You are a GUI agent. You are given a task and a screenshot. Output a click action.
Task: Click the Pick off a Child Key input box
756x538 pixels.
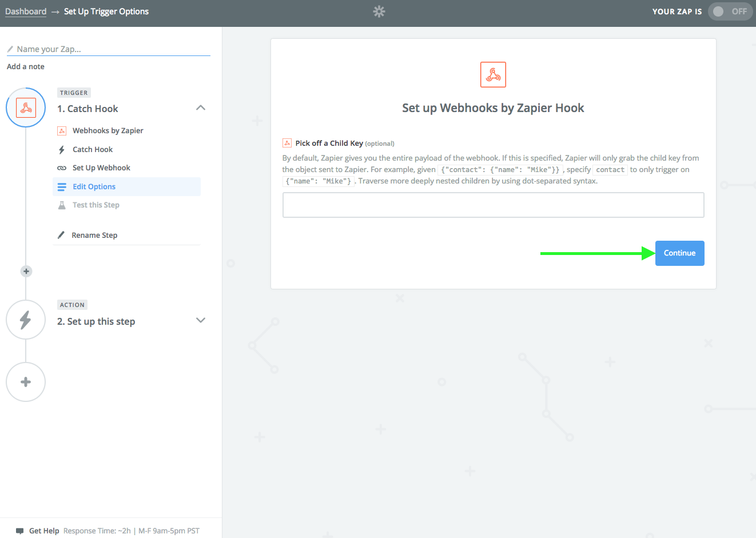493,205
